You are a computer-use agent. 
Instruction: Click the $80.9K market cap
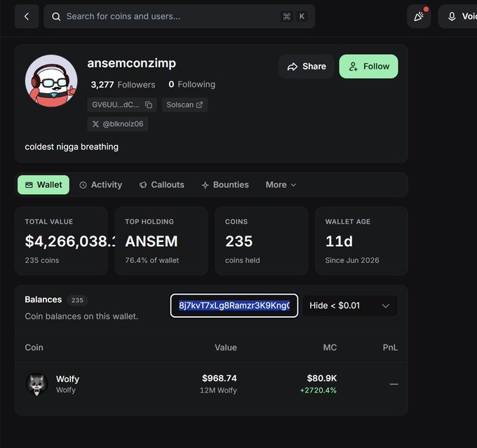(322, 379)
